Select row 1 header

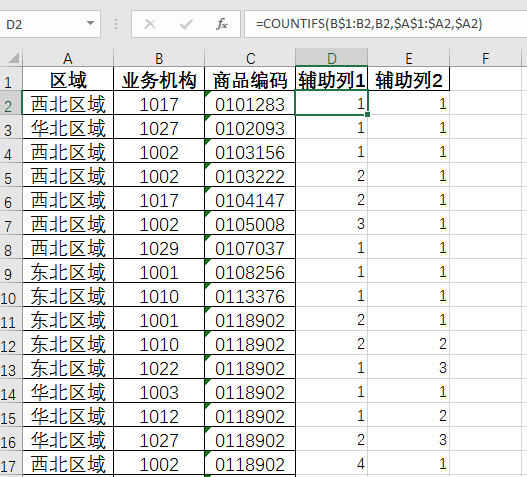[10, 80]
